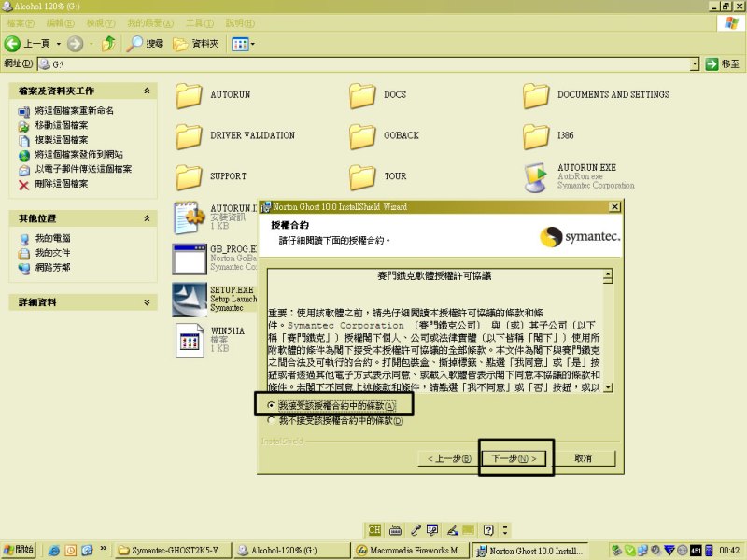
Task: Open the language bar options arrow
Action: pos(505,530)
